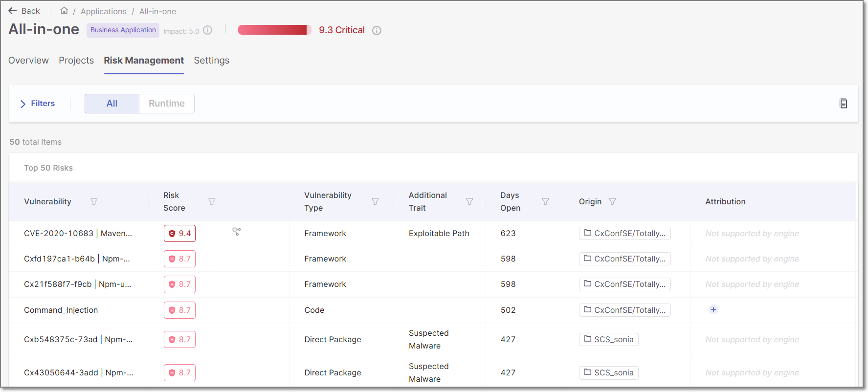Image resolution: width=868 pixels, height=392 pixels.
Task: Click the exploitable path graph icon for CVE-2020-10683
Action: tap(237, 232)
